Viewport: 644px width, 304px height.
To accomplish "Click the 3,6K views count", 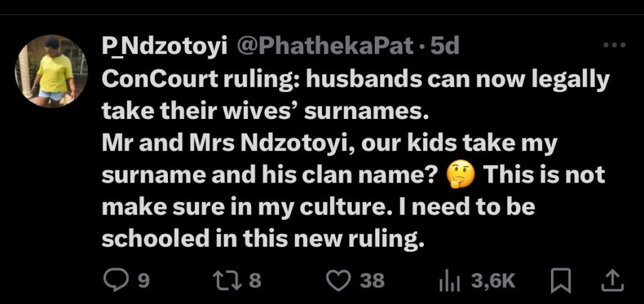I will (493, 280).
